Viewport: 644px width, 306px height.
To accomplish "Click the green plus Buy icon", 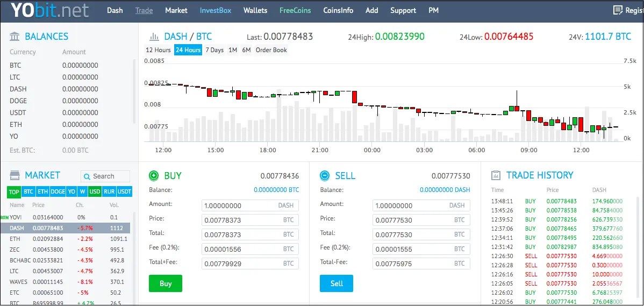I will tap(154, 176).
